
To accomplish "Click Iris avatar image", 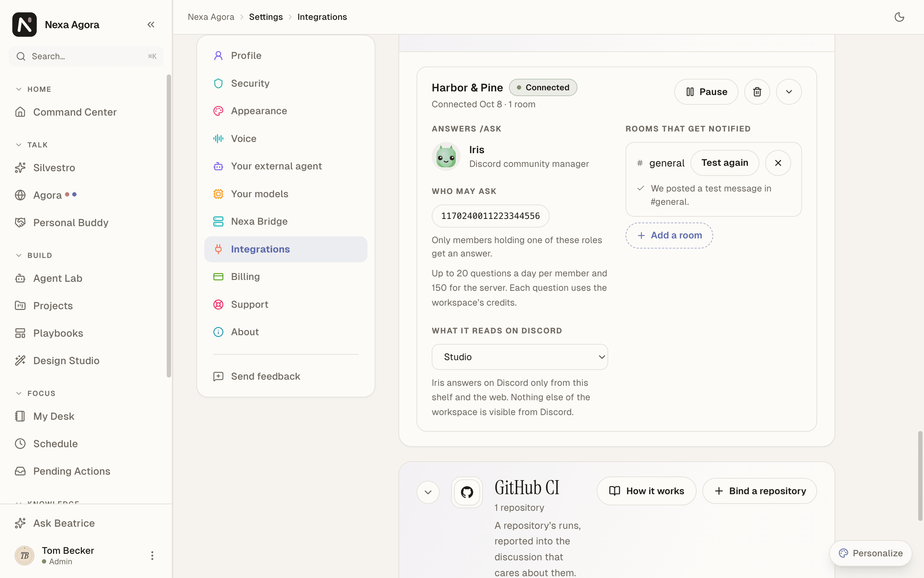I will (446, 156).
